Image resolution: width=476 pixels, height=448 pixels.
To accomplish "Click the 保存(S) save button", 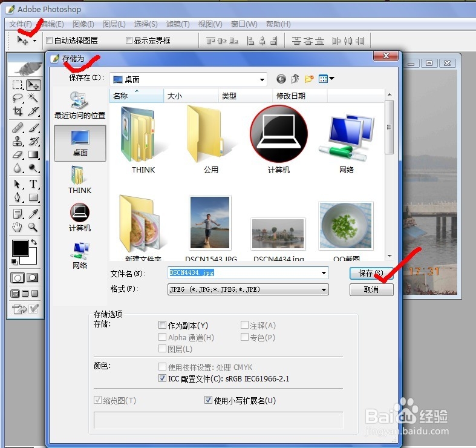I will tap(371, 273).
